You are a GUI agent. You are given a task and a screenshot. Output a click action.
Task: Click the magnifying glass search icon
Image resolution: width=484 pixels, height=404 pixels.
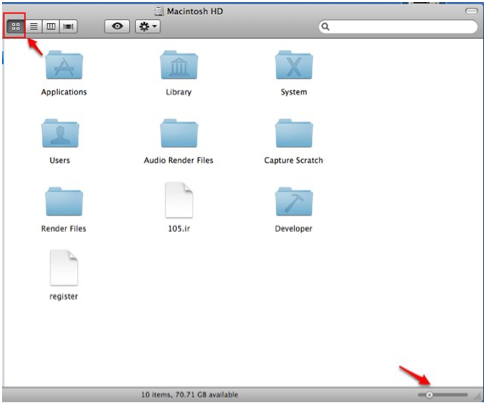(325, 27)
